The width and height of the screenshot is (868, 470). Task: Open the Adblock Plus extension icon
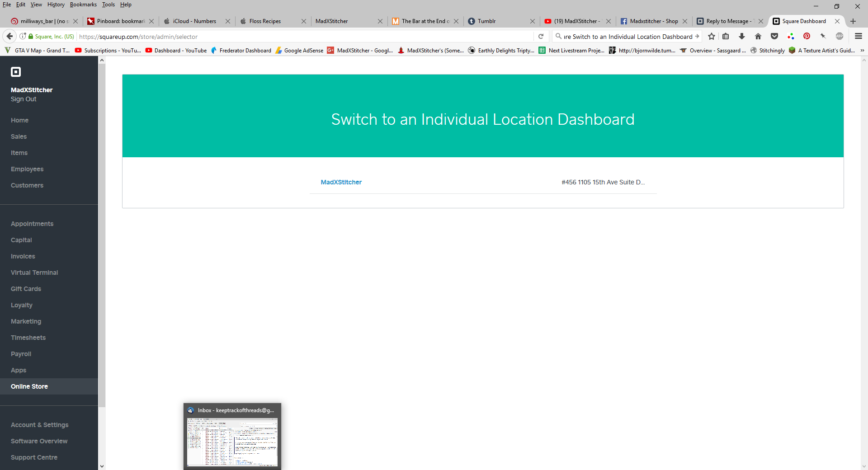pos(840,37)
